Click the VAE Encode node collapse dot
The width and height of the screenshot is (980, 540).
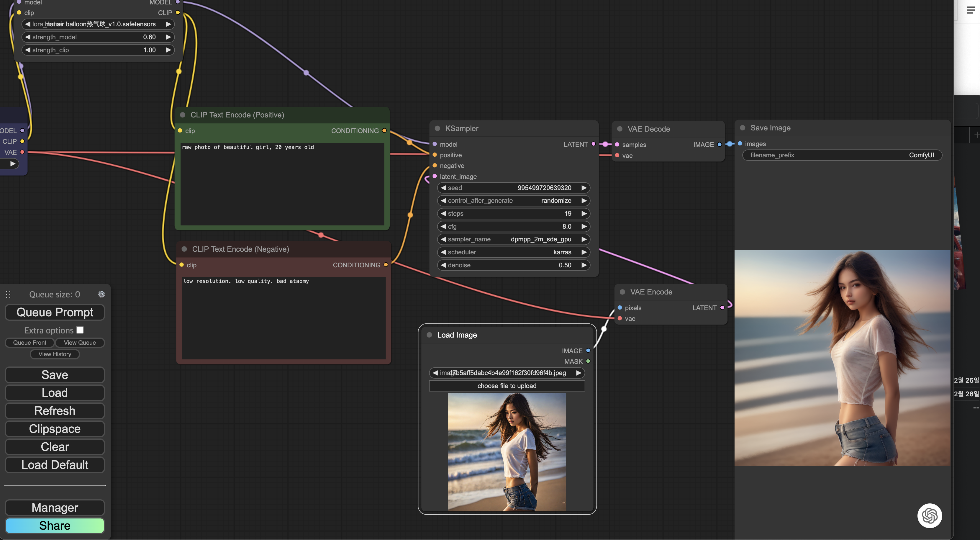click(622, 292)
